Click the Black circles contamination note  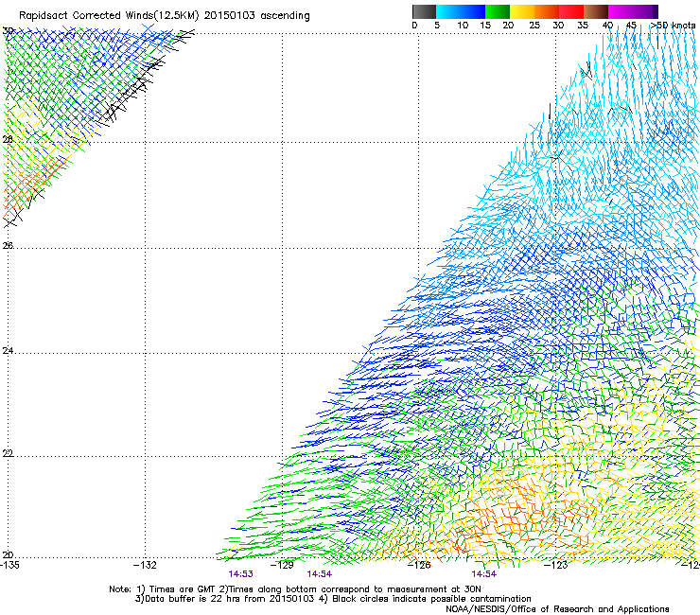point(425,599)
